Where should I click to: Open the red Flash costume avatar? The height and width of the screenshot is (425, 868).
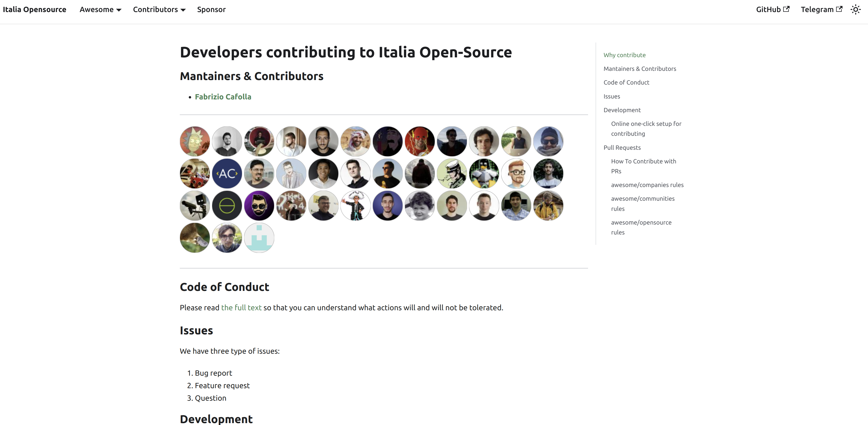click(x=420, y=141)
